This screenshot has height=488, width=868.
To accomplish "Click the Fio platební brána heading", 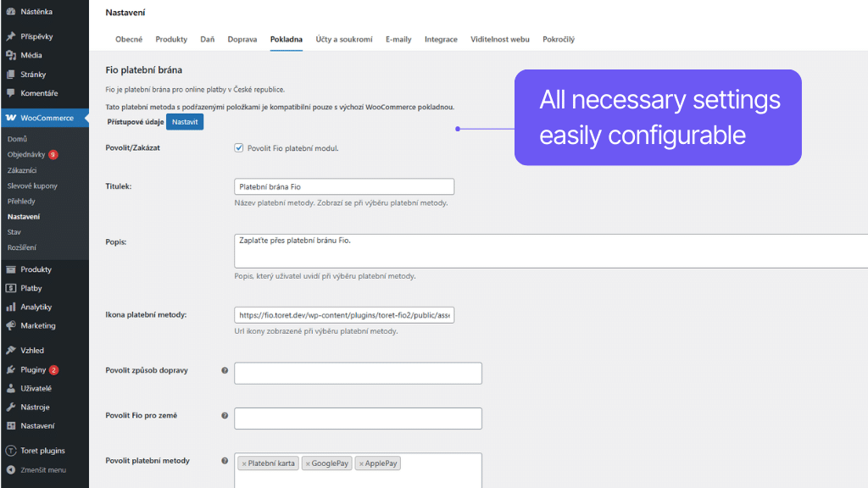I will (144, 70).
